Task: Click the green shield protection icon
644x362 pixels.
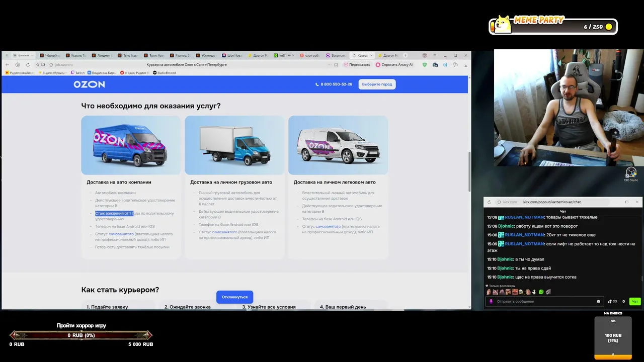Action: [x=425, y=65]
